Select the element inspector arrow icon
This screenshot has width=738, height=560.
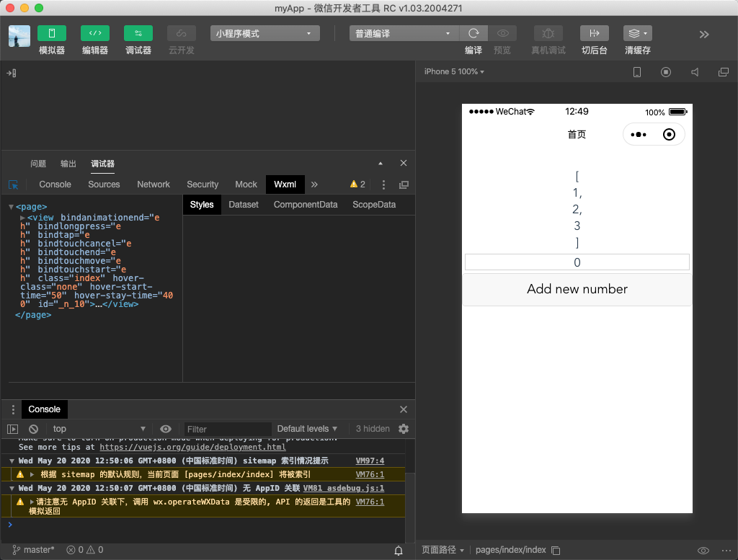point(13,185)
